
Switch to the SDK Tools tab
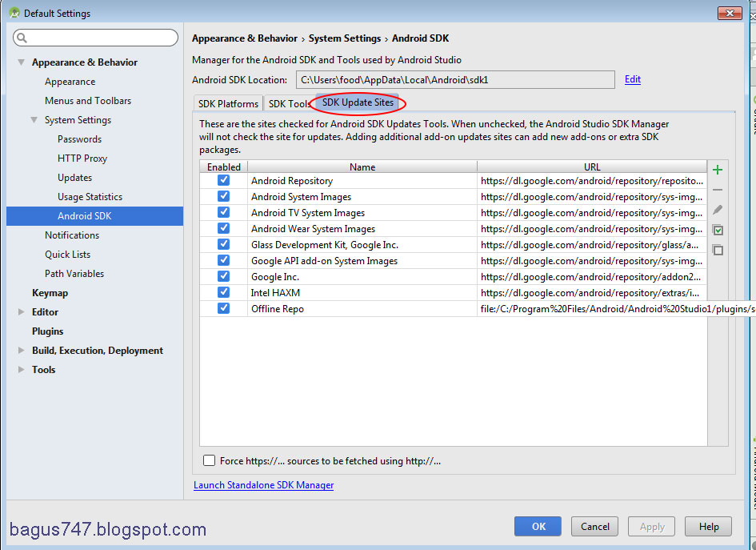[x=290, y=104]
